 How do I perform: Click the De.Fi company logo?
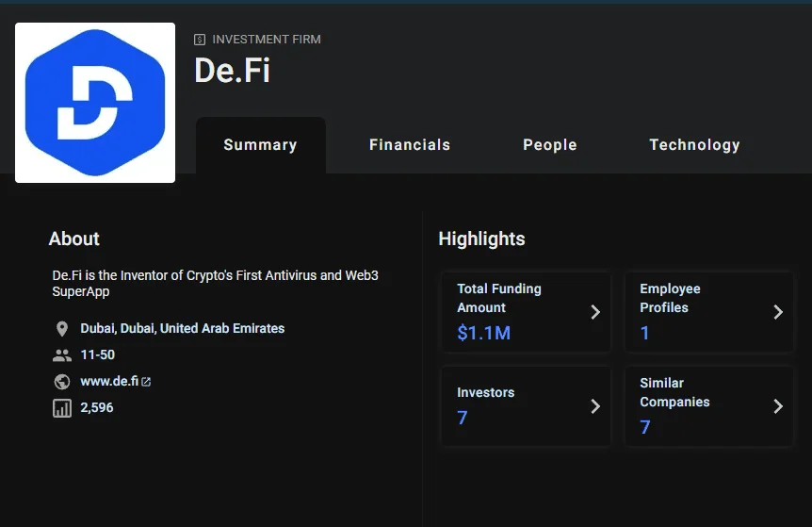tap(95, 103)
